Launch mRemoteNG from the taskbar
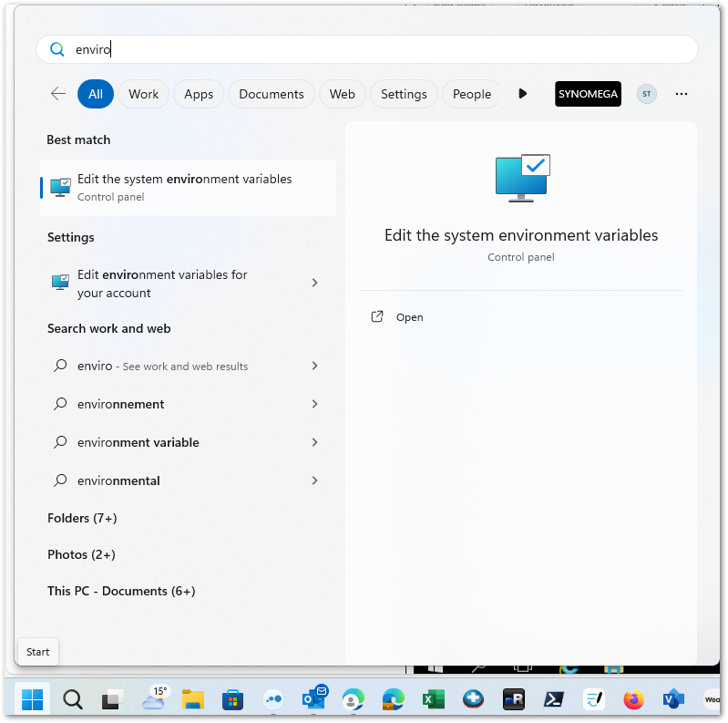Viewport: 728px width, 723px height. point(514,699)
